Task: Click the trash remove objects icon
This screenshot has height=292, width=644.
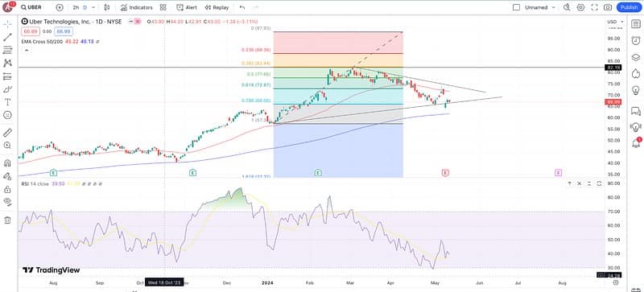Action: pyautogui.click(x=7, y=220)
